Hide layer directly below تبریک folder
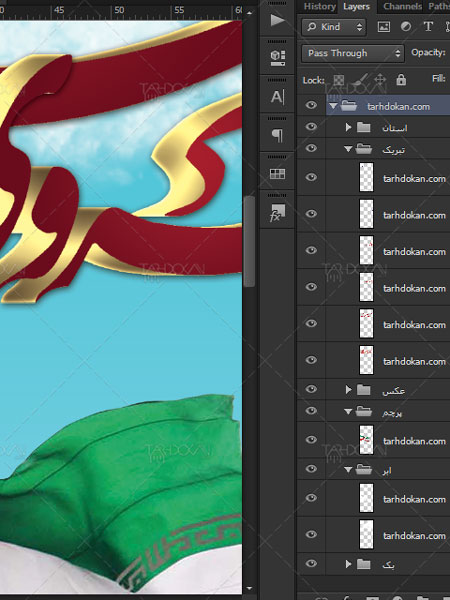This screenshot has width=450, height=600. pos(311,177)
